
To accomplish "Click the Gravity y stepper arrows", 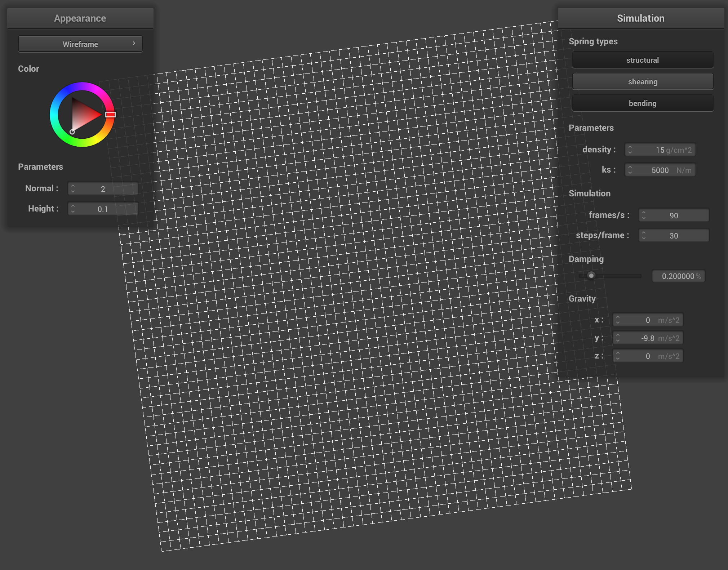I will coord(618,338).
